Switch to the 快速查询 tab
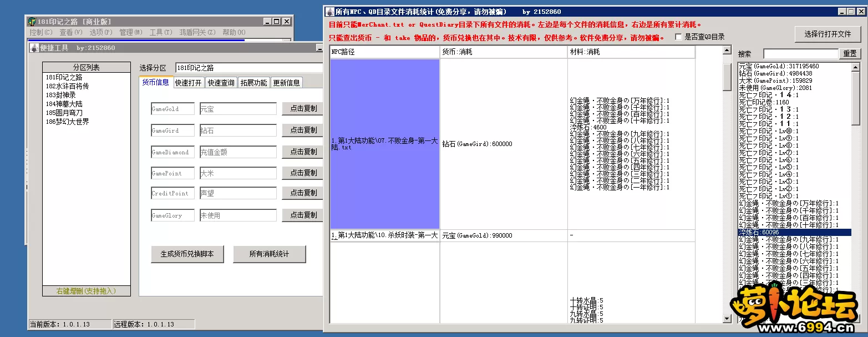This screenshot has width=868, height=337. click(x=221, y=83)
